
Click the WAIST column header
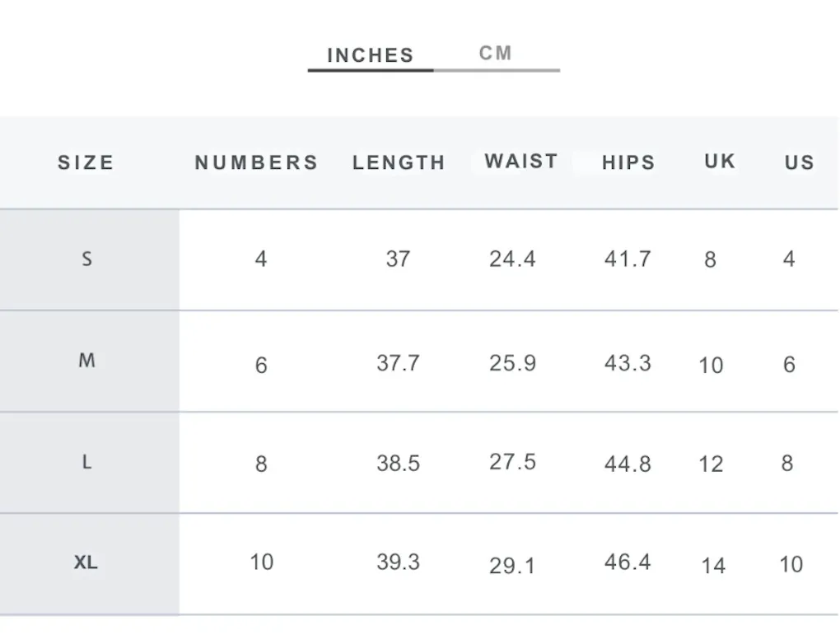(521, 161)
